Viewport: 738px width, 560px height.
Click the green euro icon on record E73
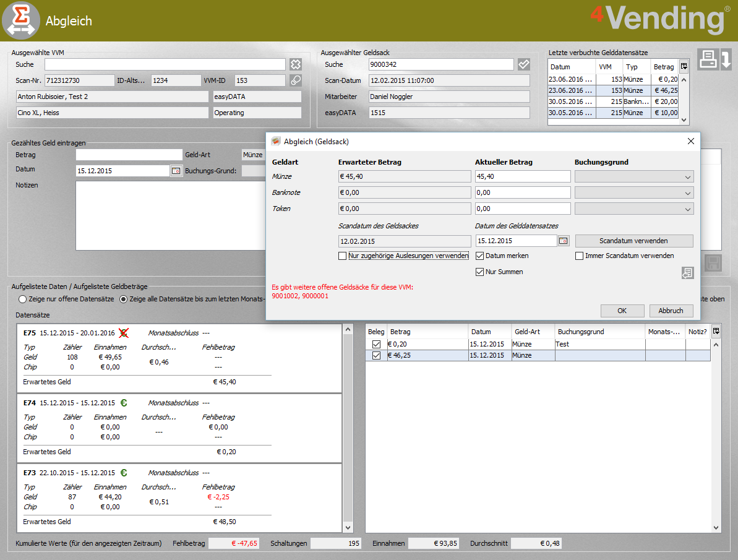point(124,472)
